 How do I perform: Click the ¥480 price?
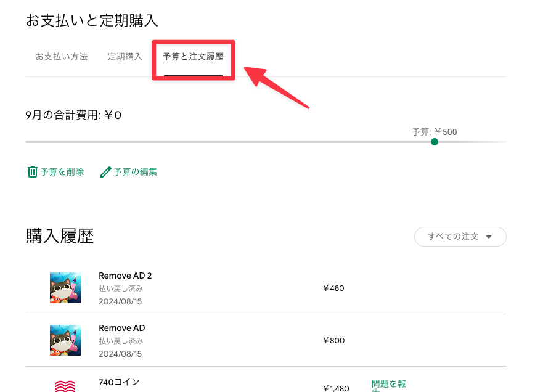(x=333, y=288)
